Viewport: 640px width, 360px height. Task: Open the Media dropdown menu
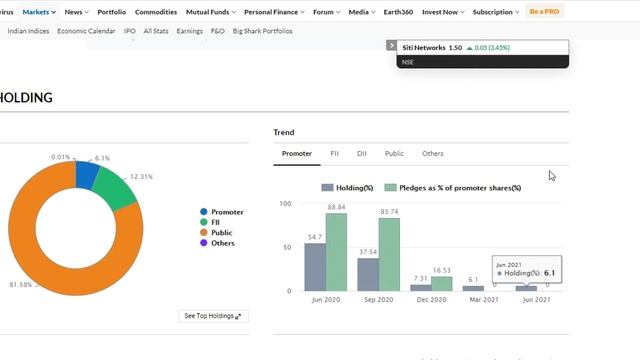[362, 12]
